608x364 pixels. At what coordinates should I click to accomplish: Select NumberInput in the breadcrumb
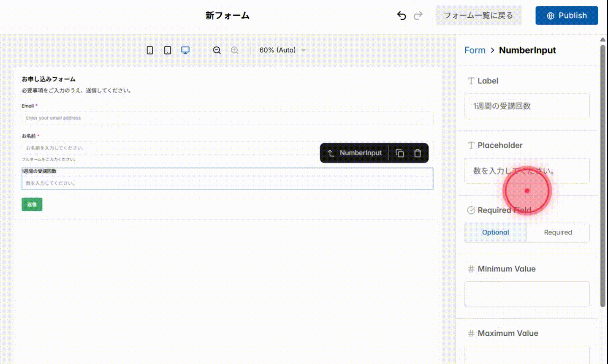coord(527,50)
